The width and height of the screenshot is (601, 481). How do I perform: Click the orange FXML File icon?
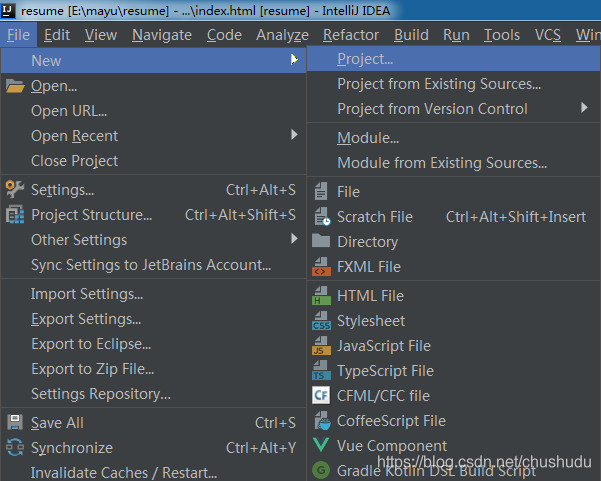321,267
